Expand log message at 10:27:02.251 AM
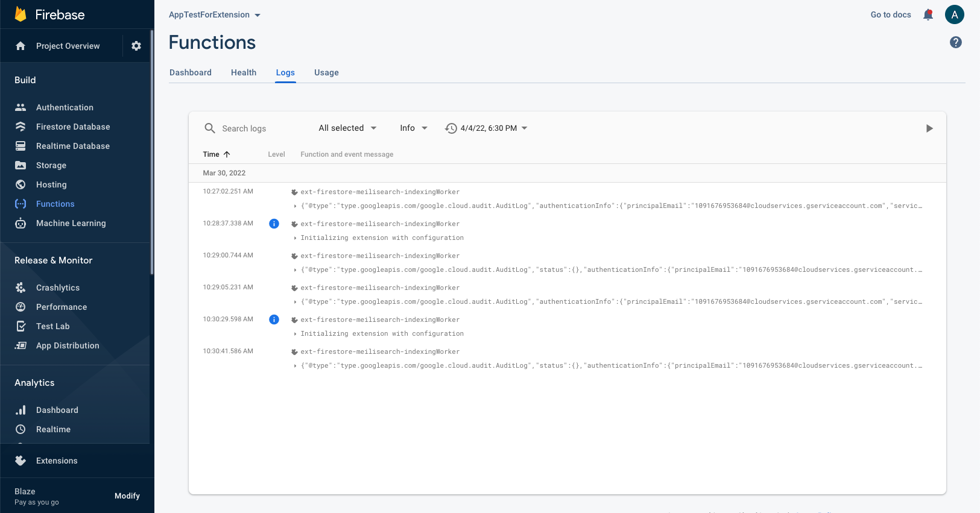Viewport: 980px width, 513px height. pos(295,206)
